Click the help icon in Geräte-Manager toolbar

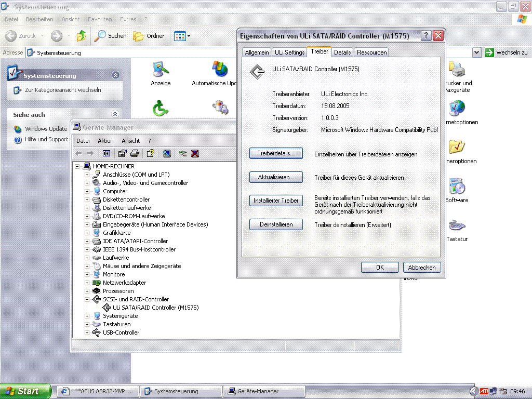click(150, 154)
